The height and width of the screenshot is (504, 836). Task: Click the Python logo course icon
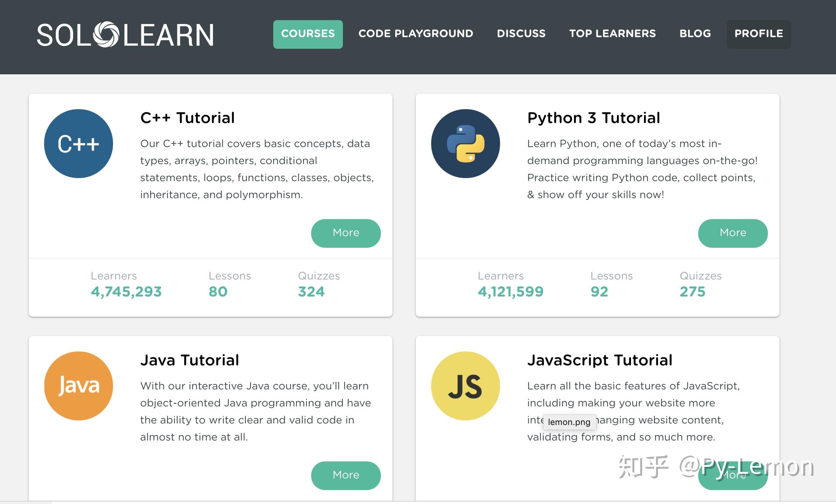coord(466,144)
